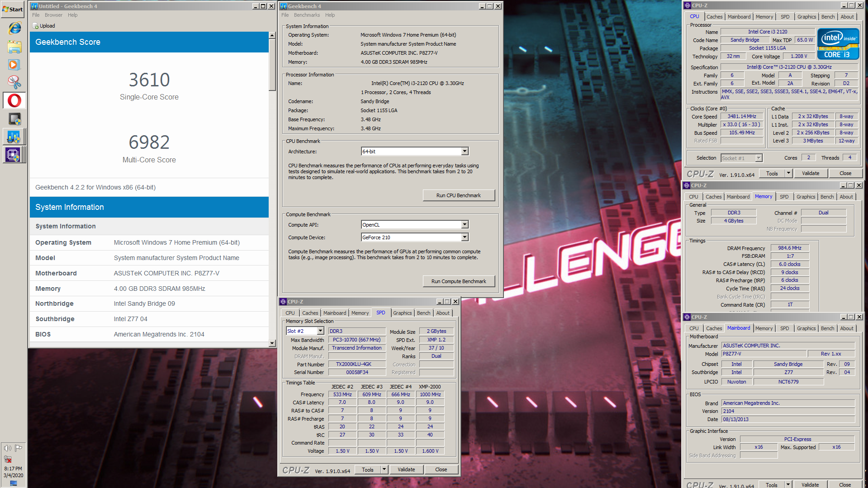Open the Benchmarks menu in Geekbench
Screen dimensions: 868x488
(307, 15)
